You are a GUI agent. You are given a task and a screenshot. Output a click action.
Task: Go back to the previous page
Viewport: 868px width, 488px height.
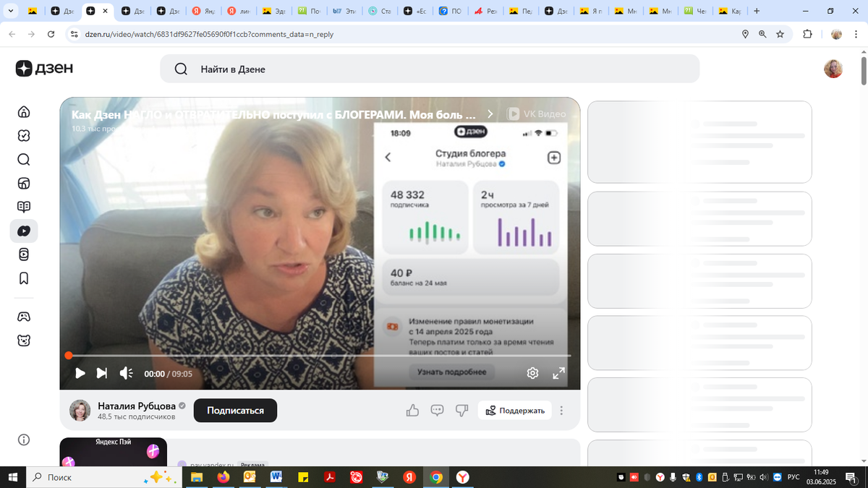pyautogui.click(x=12, y=34)
